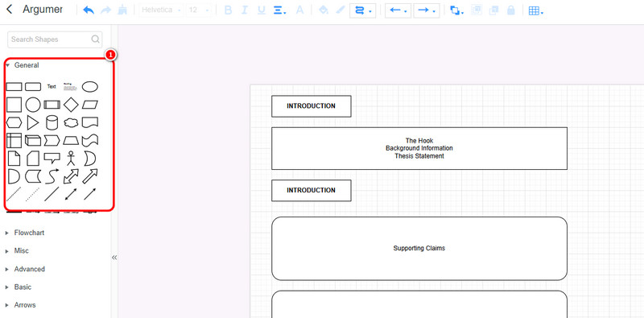Open the font color tool
Viewport: 644px width, 318px height.
(299, 10)
